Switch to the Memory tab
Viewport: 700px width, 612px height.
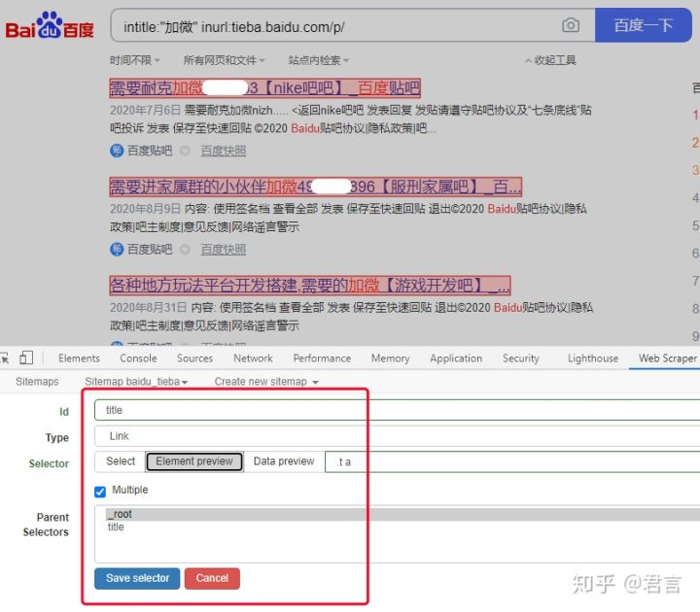[x=390, y=358]
